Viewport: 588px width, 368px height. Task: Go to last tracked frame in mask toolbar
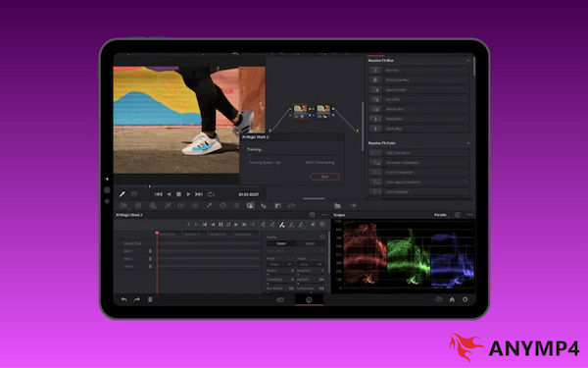[x=244, y=225]
